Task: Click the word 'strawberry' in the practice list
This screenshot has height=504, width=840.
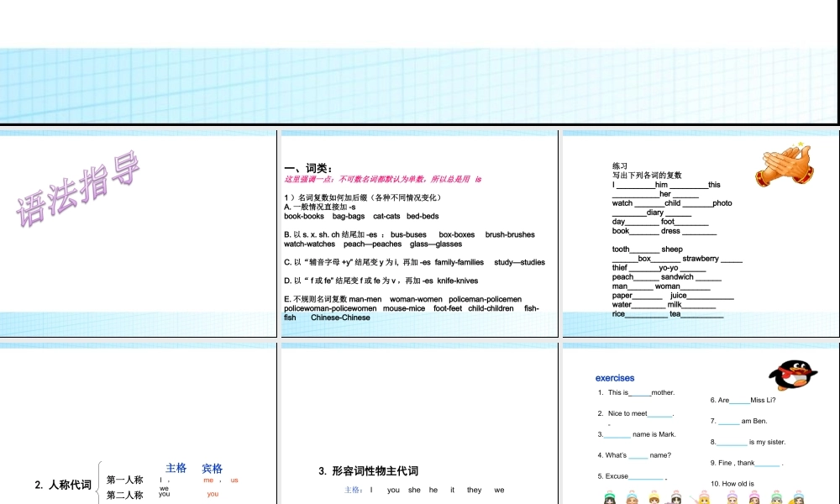Action: pos(701,259)
